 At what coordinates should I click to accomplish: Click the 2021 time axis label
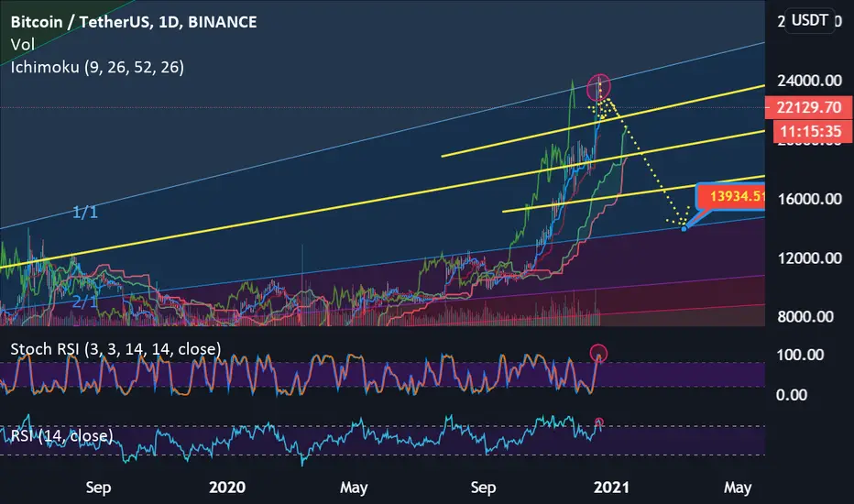click(611, 488)
